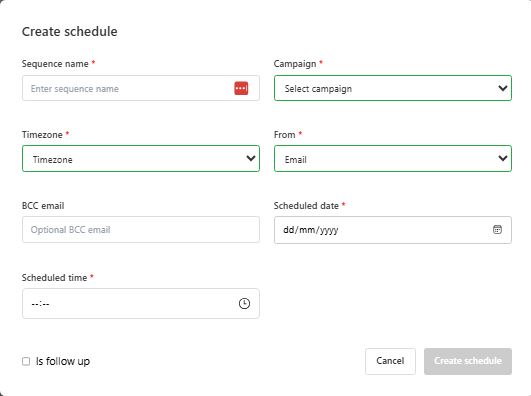Viewport: 531px width, 396px height.
Task: Open the calendar picker icon
Action: tap(497, 229)
